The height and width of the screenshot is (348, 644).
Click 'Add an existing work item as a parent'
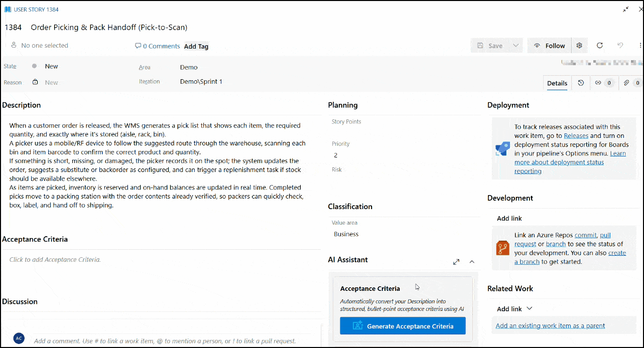pos(550,326)
